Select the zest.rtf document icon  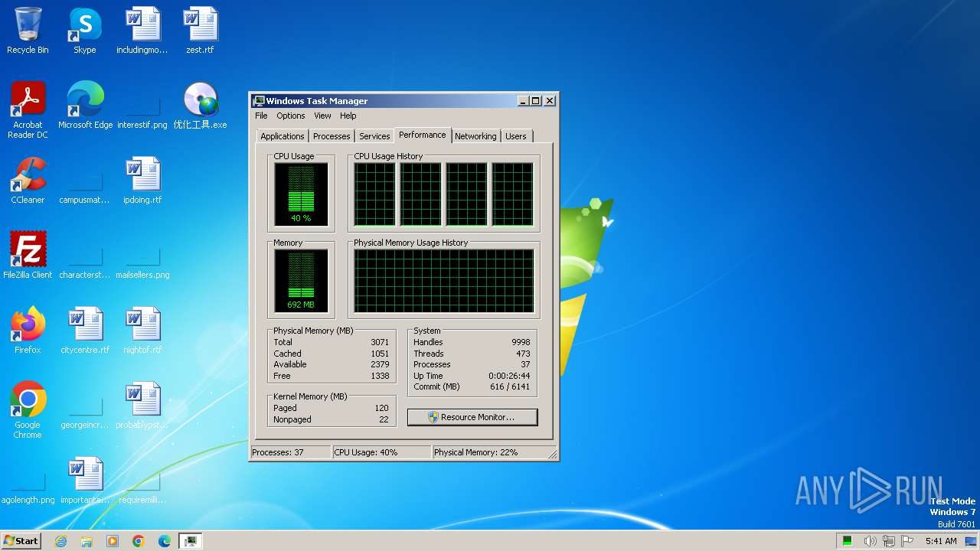(200, 31)
